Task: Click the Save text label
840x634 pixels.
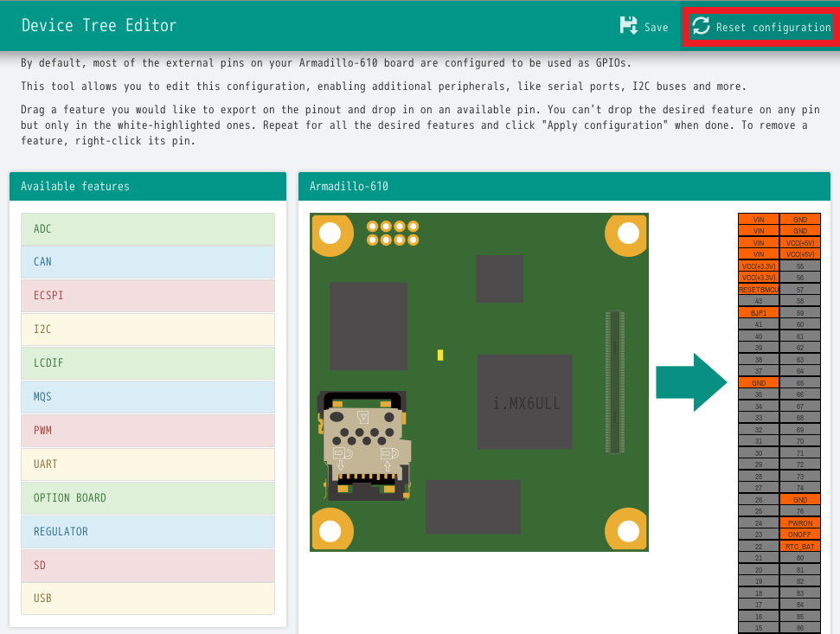Action: (656, 28)
